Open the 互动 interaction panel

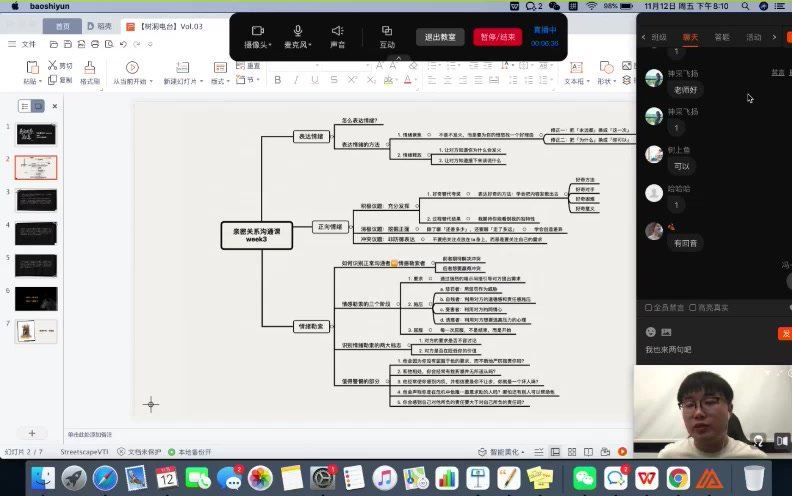387,36
